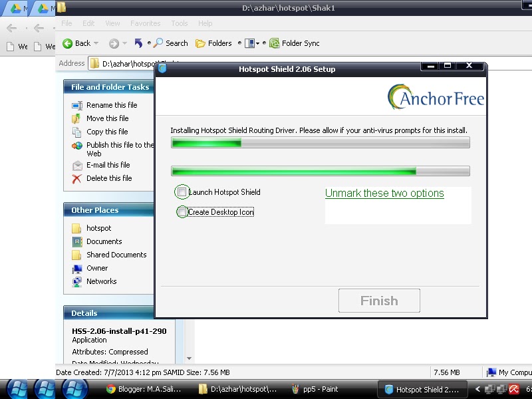Click the Explorer address bar field
This screenshot has height=399, width=532.
pos(122,63)
